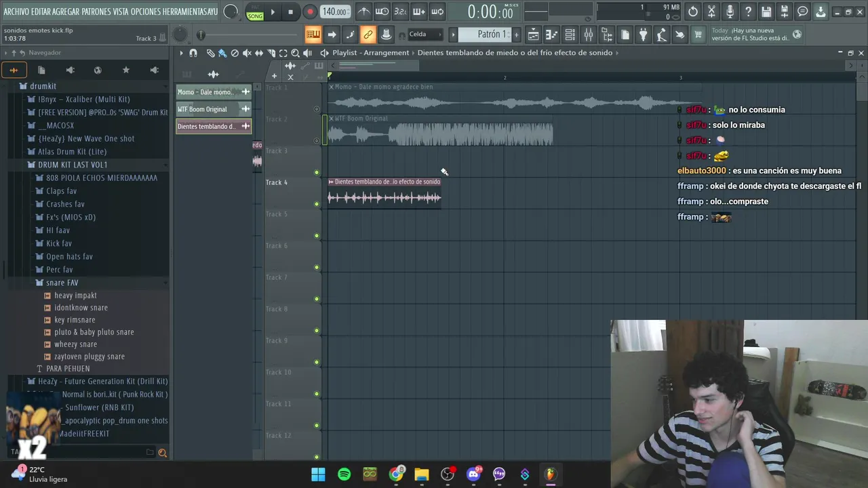Select the WTF Boom Original clip in picker
The width and height of the screenshot is (868, 488).
click(x=214, y=109)
